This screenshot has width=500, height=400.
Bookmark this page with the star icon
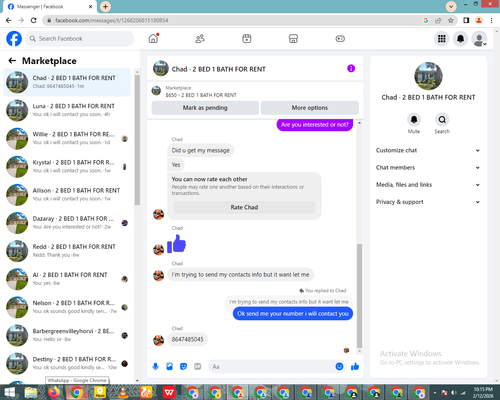pyautogui.click(x=451, y=20)
